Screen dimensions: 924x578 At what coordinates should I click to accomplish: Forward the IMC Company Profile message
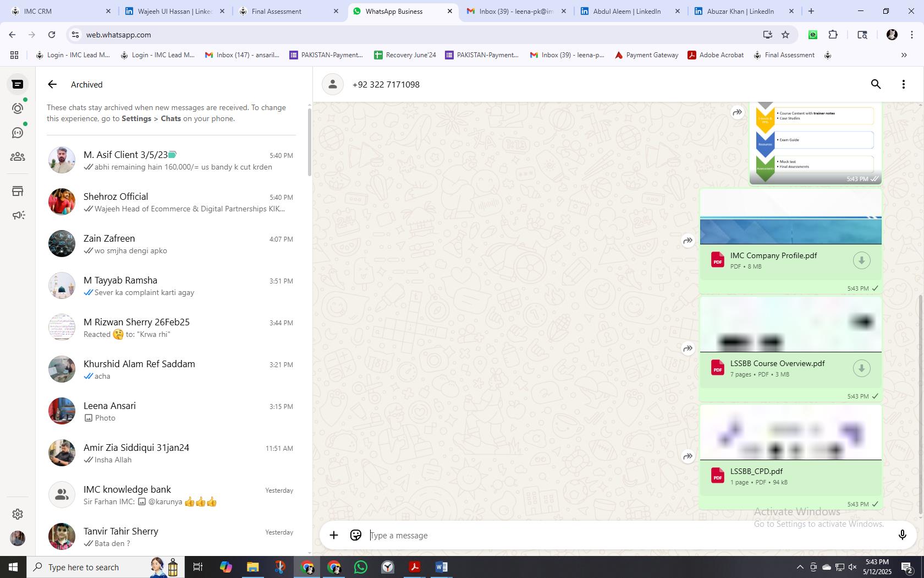point(687,241)
